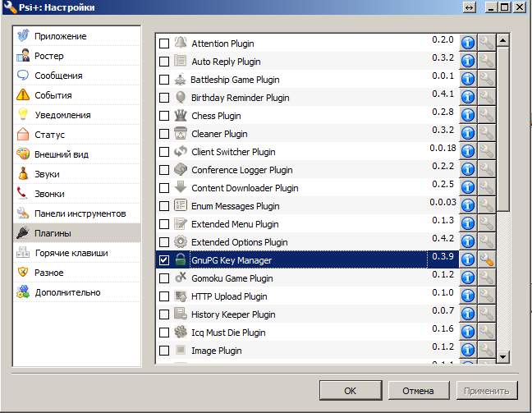View Chess Plugin info icon
The image size is (532, 413).
(x=468, y=115)
